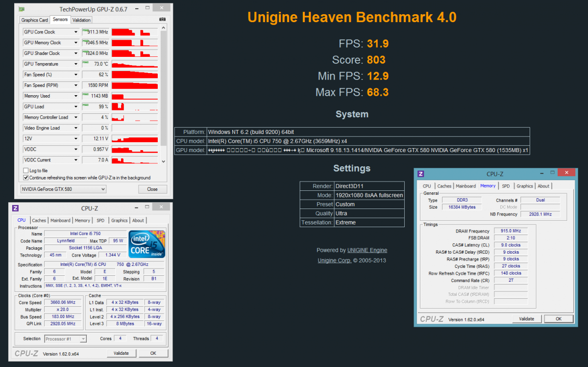Image resolution: width=588 pixels, height=367 pixels.
Task: Click Validate in CPU-Z Memory window
Action: (527, 319)
